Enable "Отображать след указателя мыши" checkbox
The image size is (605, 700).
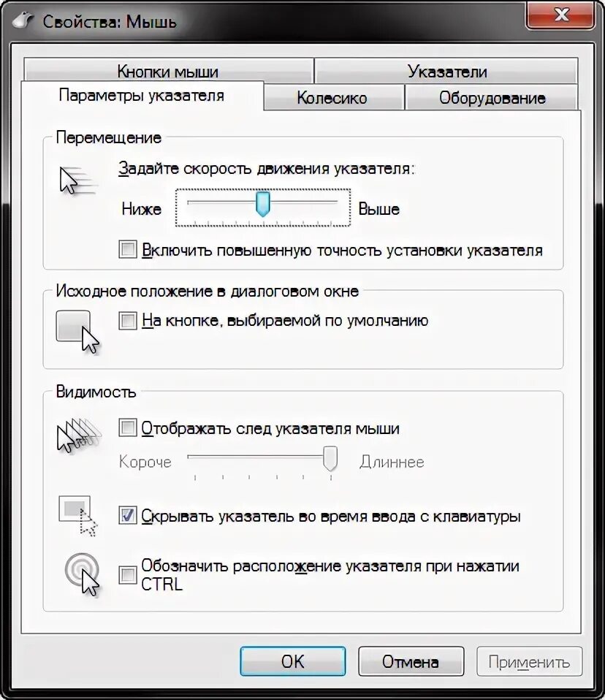coord(127,427)
